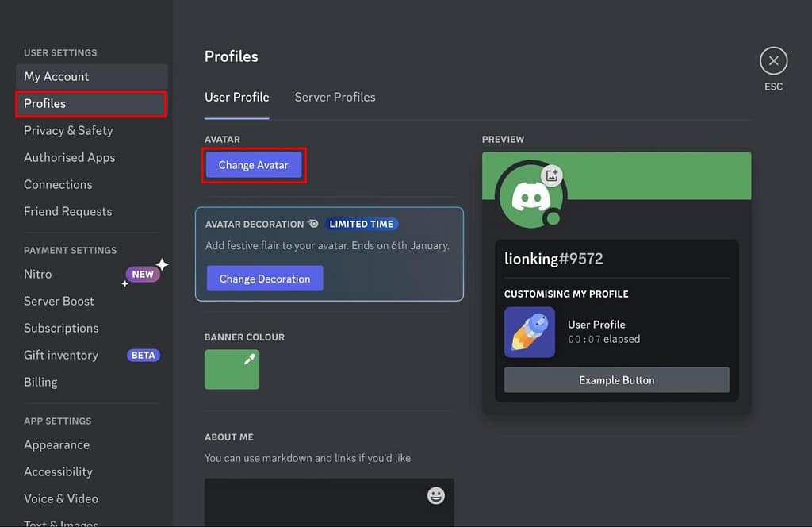Click the 'Add festive flair' description text
Image resolution: width=812 pixels, height=527 pixels.
pos(327,245)
